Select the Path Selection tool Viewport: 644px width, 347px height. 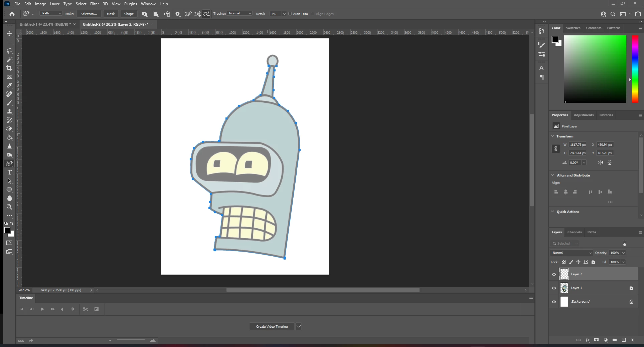click(9, 181)
